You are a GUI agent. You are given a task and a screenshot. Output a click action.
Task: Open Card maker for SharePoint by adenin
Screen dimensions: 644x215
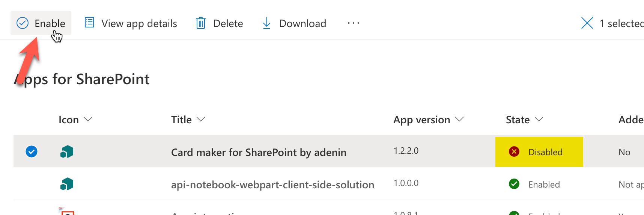(259, 152)
